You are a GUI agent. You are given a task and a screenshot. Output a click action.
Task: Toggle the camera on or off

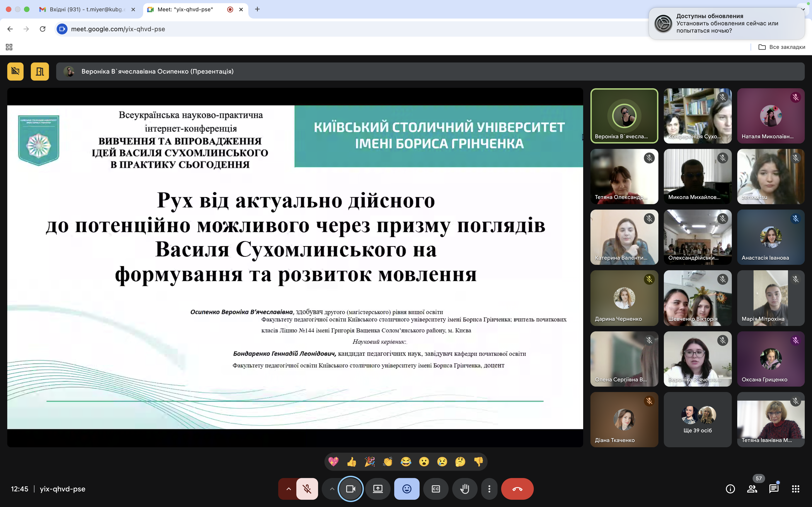[351, 489]
